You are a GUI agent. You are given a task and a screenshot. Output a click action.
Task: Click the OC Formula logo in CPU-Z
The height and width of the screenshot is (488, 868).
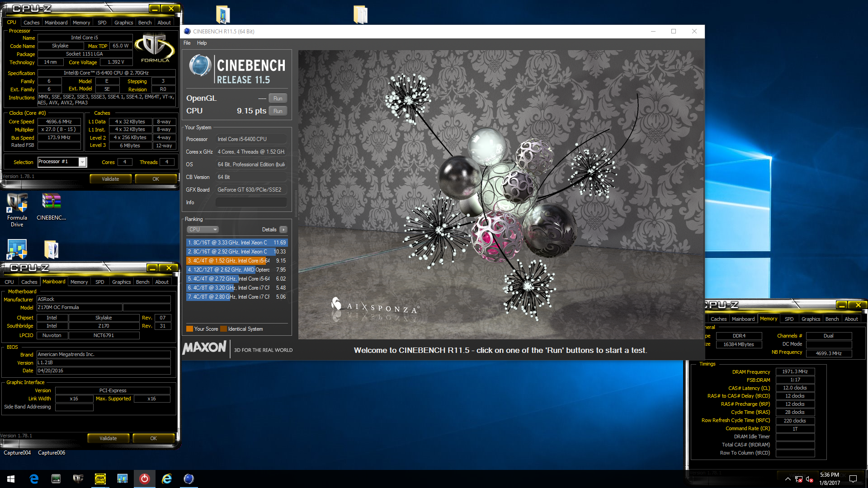coord(155,48)
